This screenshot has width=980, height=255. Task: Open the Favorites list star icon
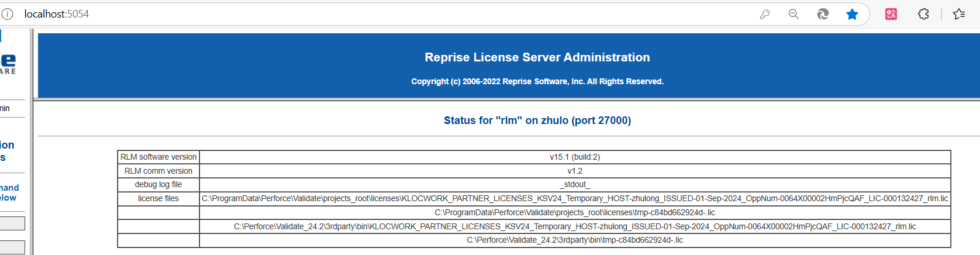[x=959, y=14]
